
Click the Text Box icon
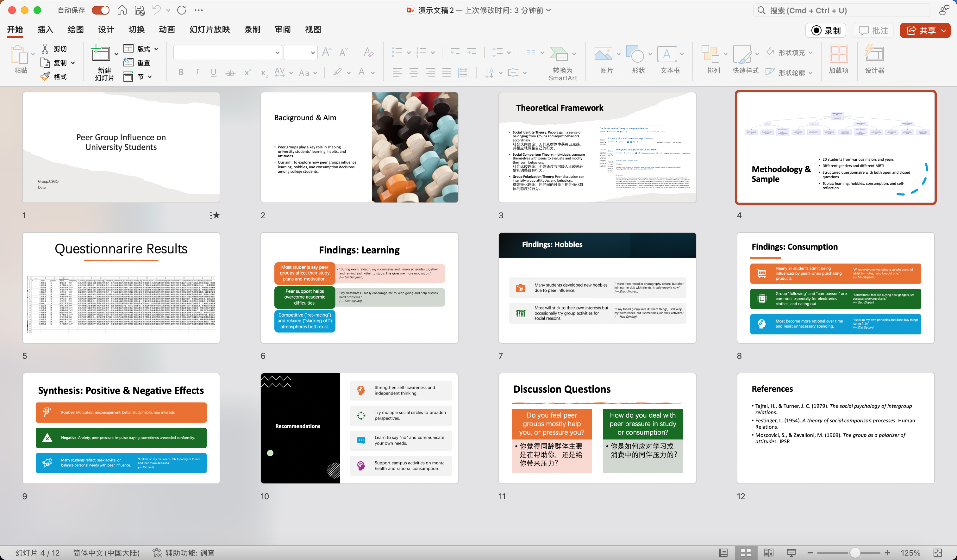point(666,53)
